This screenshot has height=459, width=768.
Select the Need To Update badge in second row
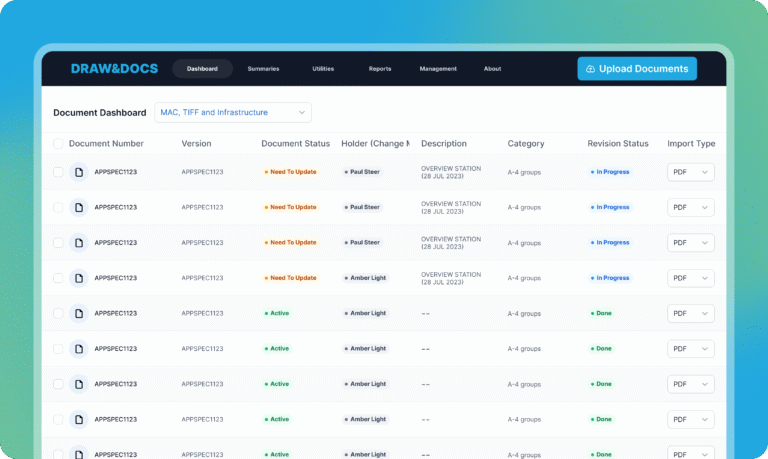click(x=290, y=207)
